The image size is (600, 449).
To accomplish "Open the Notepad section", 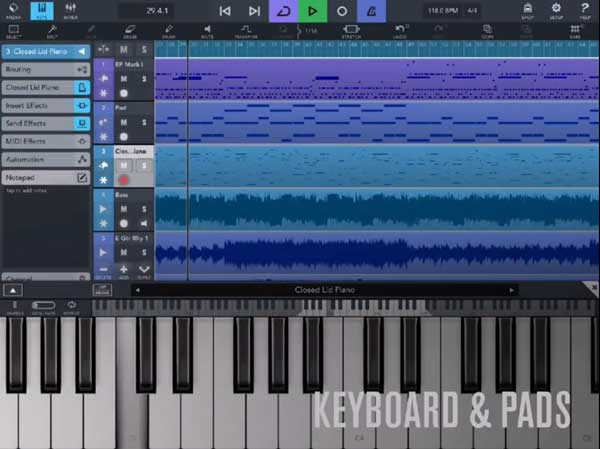I will [x=46, y=177].
